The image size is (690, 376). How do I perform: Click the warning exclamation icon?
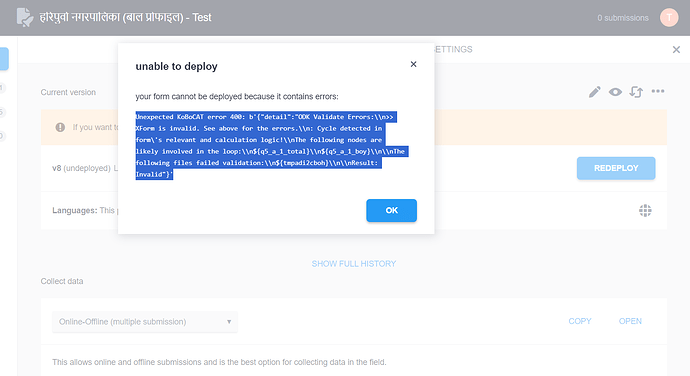[60, 127]
